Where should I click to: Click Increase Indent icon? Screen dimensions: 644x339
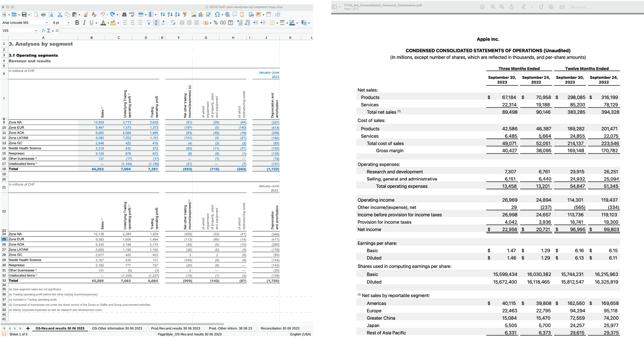tap(256, 23)
